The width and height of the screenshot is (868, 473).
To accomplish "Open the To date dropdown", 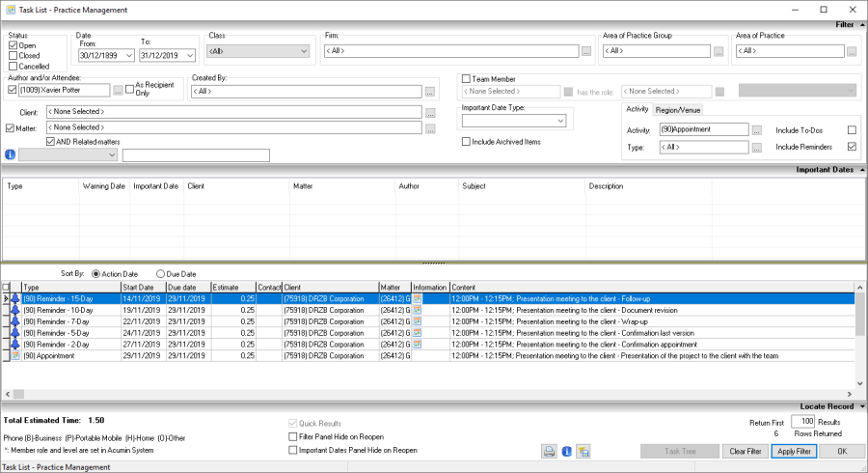I will 190,55.
